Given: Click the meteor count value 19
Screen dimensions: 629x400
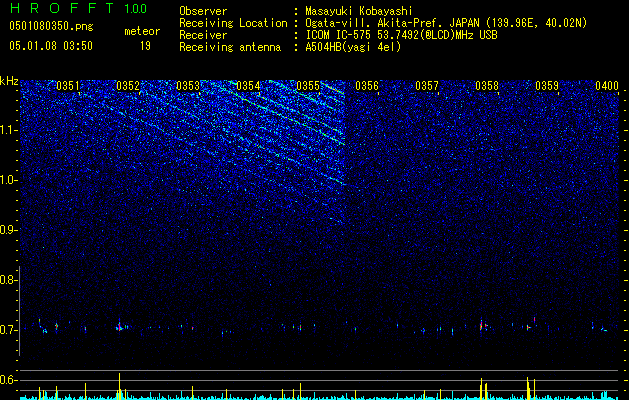Looking at the screenshot, I should coord(145,46).
